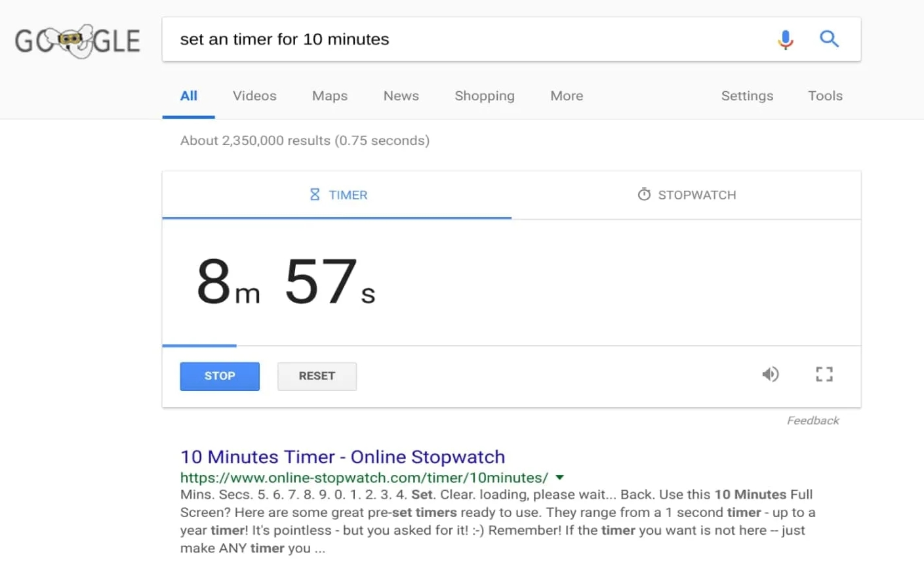Reset the timer countdown
924x582 pixels.
(317, 376)
